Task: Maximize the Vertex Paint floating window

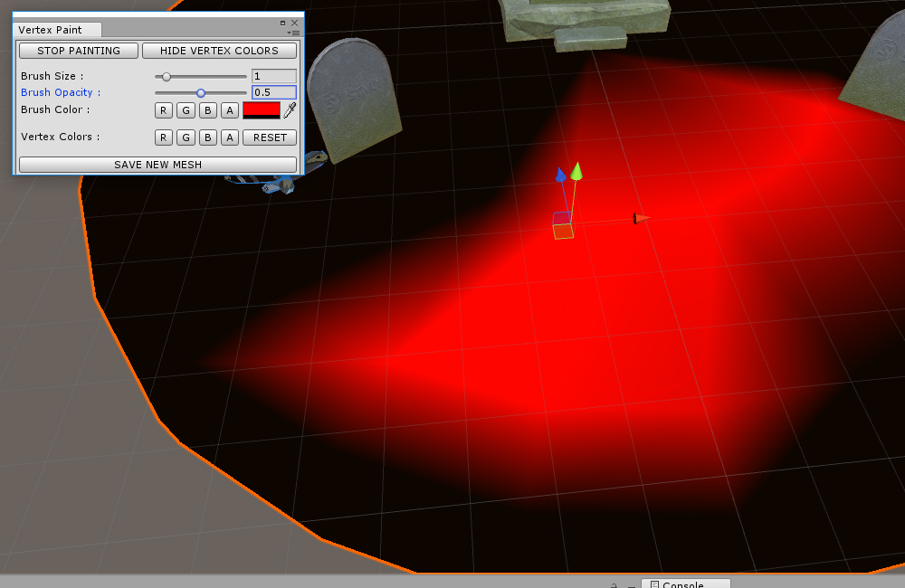Action: pos(282,24)
